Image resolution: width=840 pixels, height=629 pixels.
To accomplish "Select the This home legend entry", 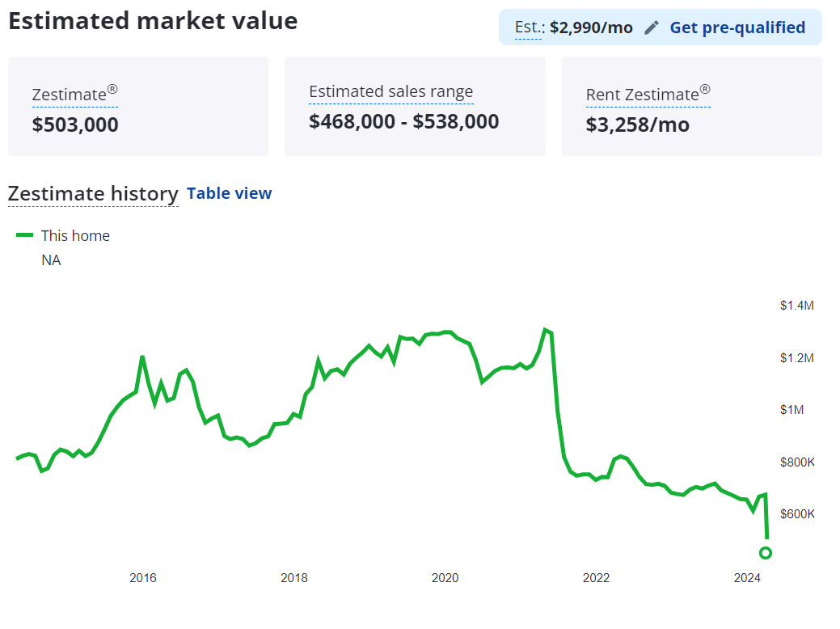I will (x=75, y=235).
